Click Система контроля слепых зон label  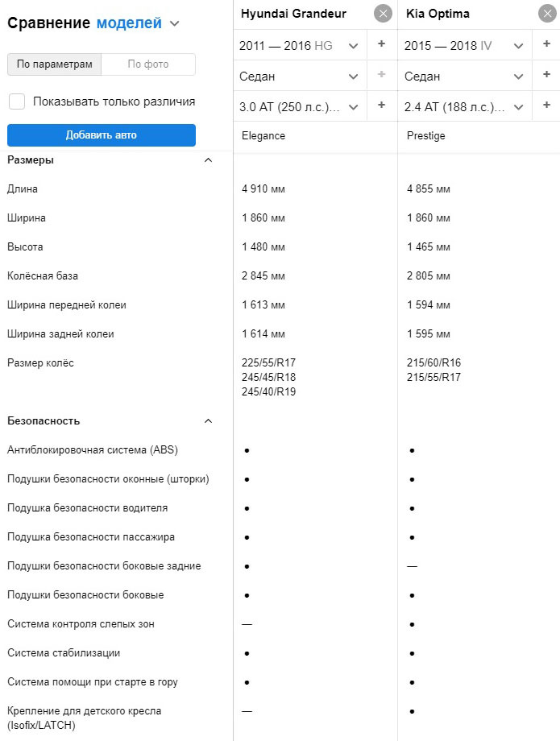[x=81, y=624]
